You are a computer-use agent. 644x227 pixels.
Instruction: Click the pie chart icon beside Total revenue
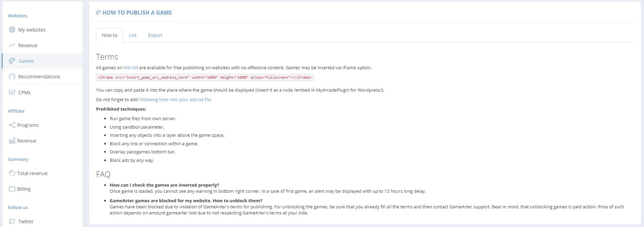tap(12, 173)
